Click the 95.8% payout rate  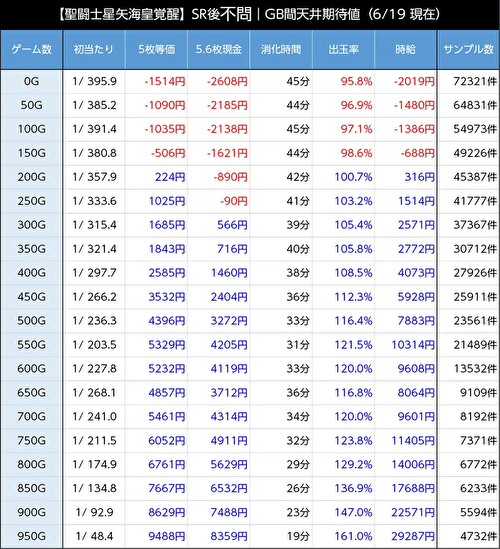356,82
